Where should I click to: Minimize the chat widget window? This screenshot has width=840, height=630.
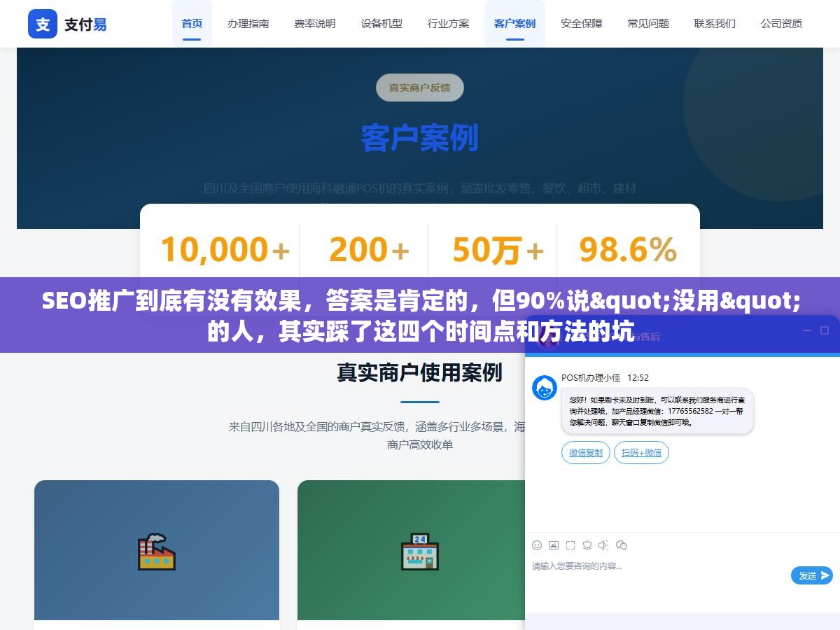point(806,330)
